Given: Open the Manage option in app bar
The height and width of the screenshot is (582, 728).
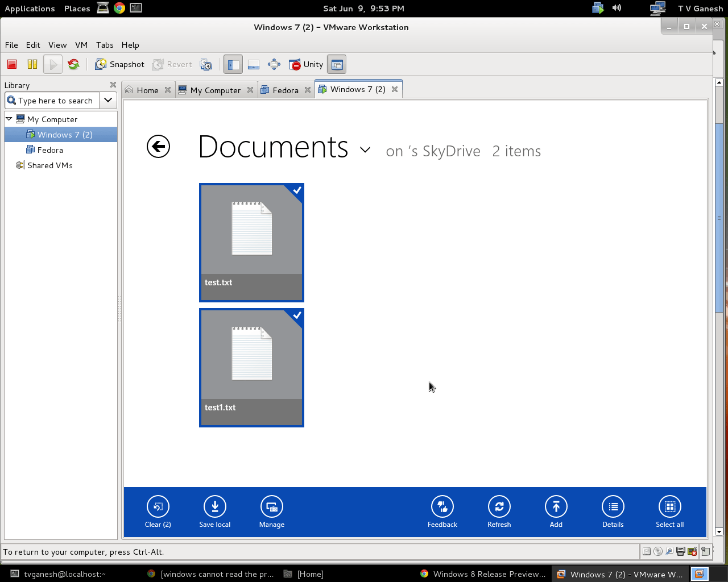Looking at the screenshot, I should tap(272, 512).
